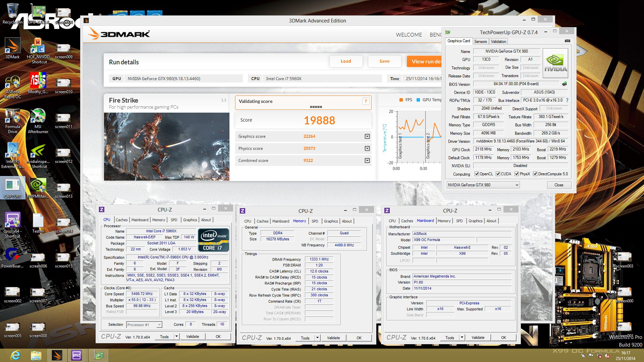Open Tools dropdown arrow in right CPU-Z
The width and height of the screenshot is (644, 362).
point(462,338)
